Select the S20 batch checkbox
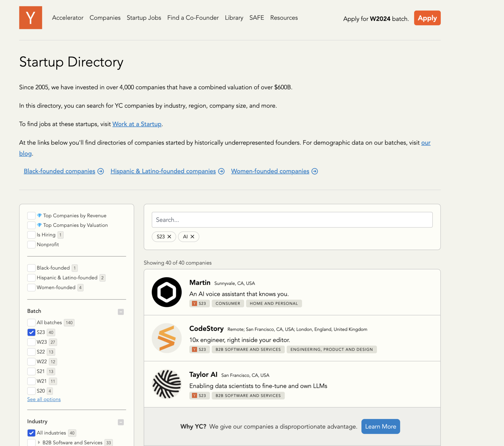 (x=31, y=391)
